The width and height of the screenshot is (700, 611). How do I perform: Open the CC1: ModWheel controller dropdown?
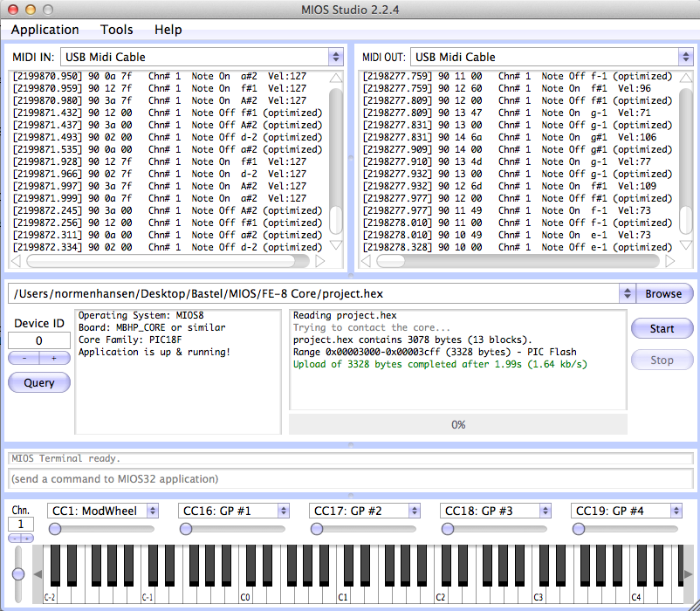coord(103,511)
